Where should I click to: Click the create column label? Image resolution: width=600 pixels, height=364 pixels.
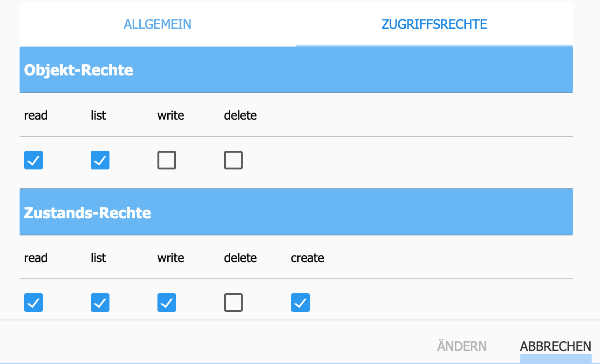(x=307, y=258)
